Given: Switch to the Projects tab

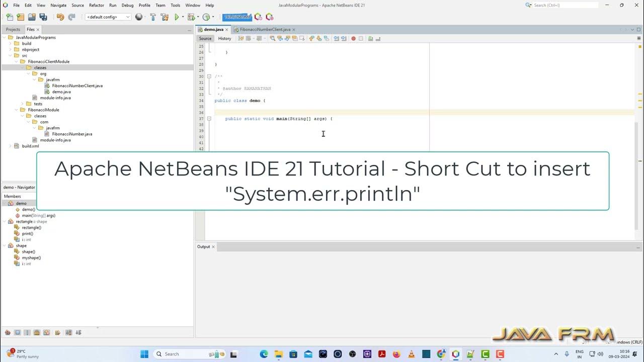Looking at the screenshot, I should (x=13, y=29).
